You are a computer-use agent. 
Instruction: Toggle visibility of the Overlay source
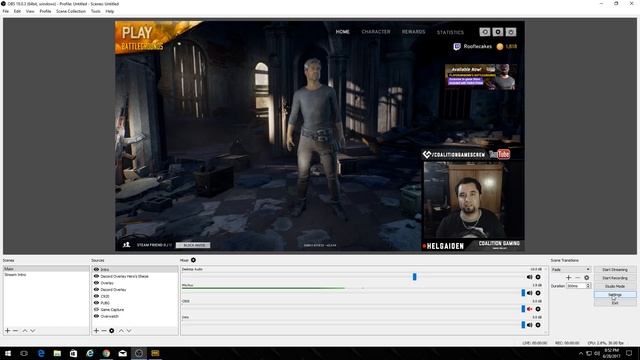pos(96,283)
